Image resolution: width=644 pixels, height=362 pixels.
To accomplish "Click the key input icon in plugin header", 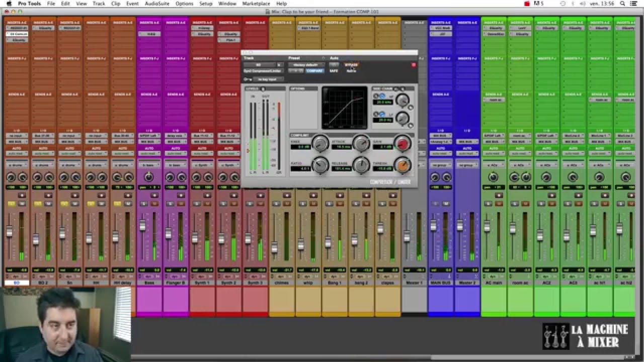I will click(247, 79).
